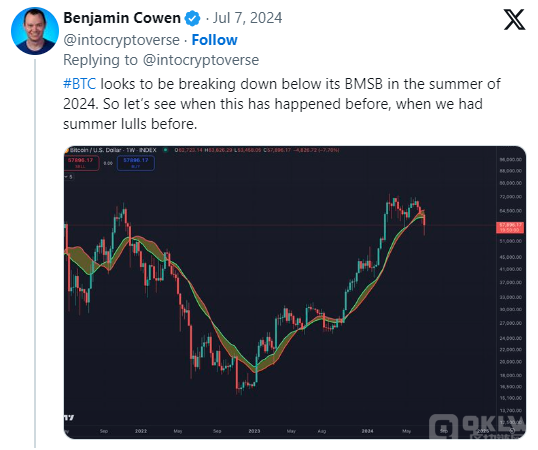Click Benjamin Cowen's profile avatar
538x450 pixels.
[35, 31]
